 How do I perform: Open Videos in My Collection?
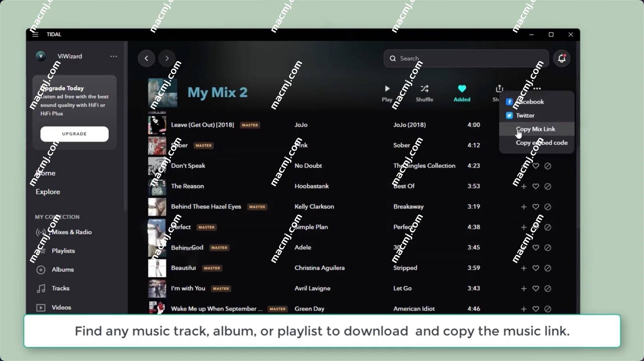coord(54,307)
